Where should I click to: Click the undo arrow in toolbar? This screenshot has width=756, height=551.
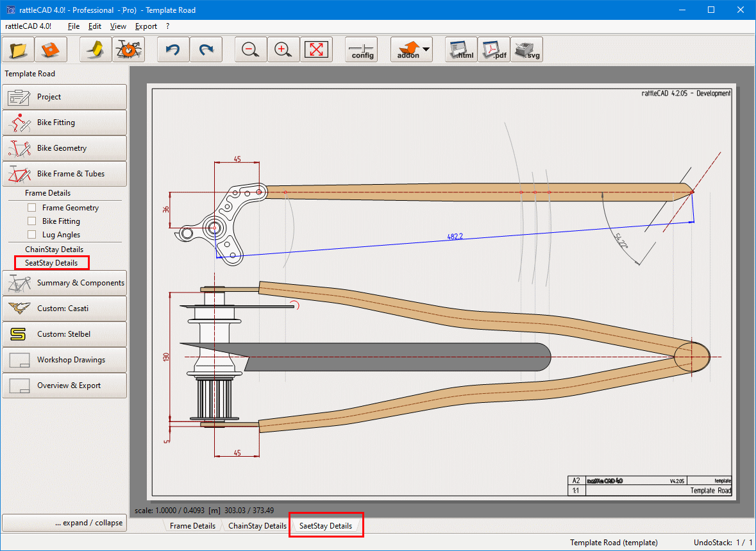[173, 49]
